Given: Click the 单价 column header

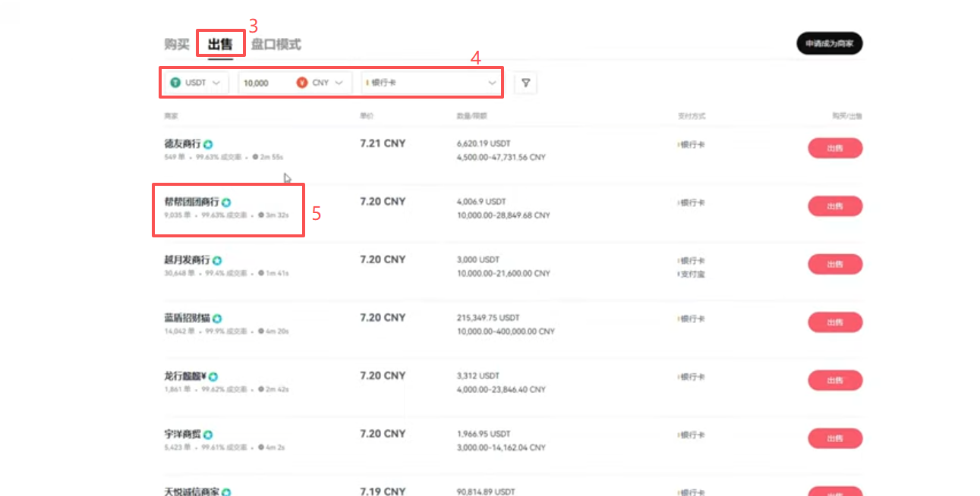Looking at the screenshot, I should [367, 116].
